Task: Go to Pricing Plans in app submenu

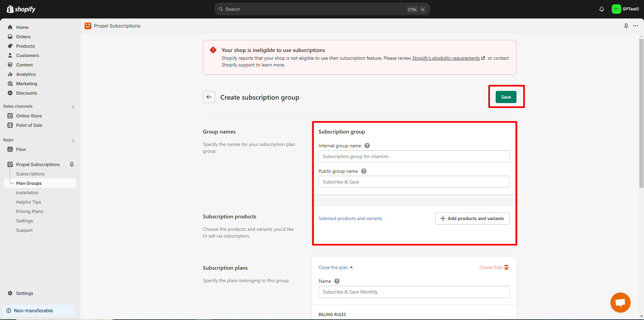Action: tap(30, 211)
